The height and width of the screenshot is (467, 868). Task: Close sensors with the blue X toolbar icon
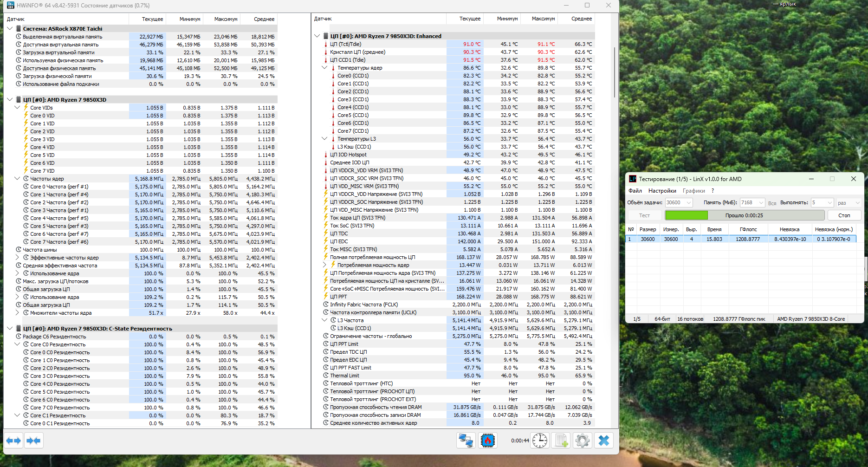(604, 441)
